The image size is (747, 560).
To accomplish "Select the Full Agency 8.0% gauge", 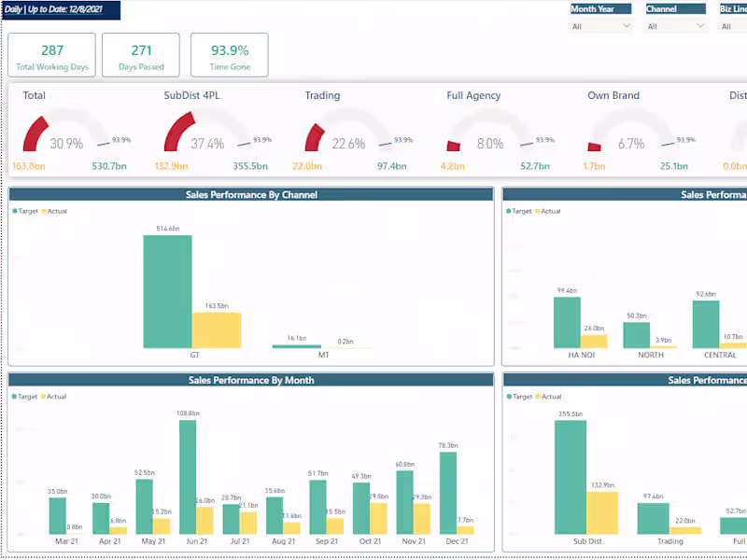I will [x=490, y=132].
